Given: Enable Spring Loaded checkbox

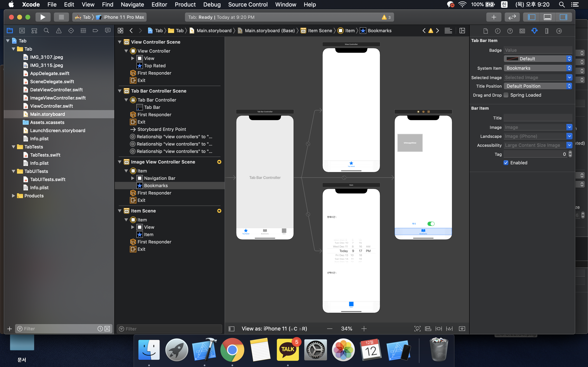Looking at the screenshot, I should click(x=506, y=95).
